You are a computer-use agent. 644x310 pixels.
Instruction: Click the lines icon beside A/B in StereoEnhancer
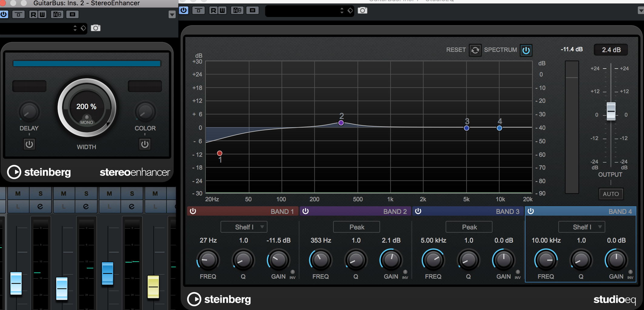(72, 14)
